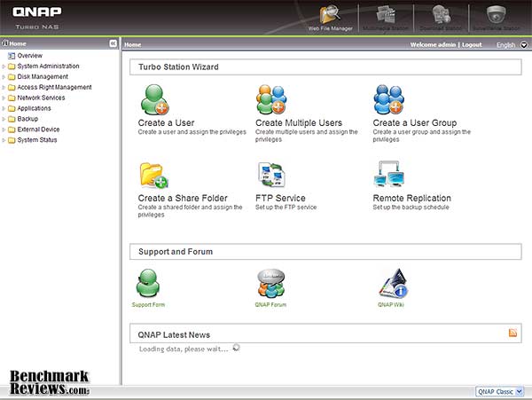Select Network Services in sidebar
The height and width of the screenshot is (400, 532).
[x=41, y=98]
